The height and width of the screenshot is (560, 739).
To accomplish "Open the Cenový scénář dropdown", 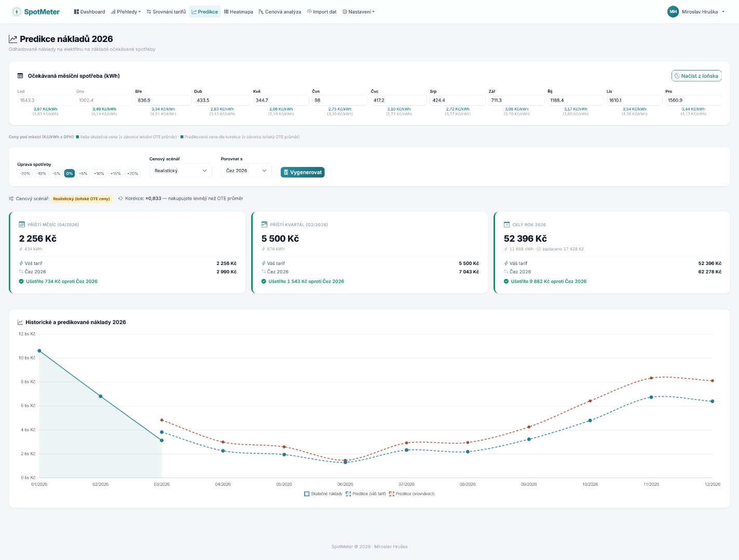I will 180,171.
